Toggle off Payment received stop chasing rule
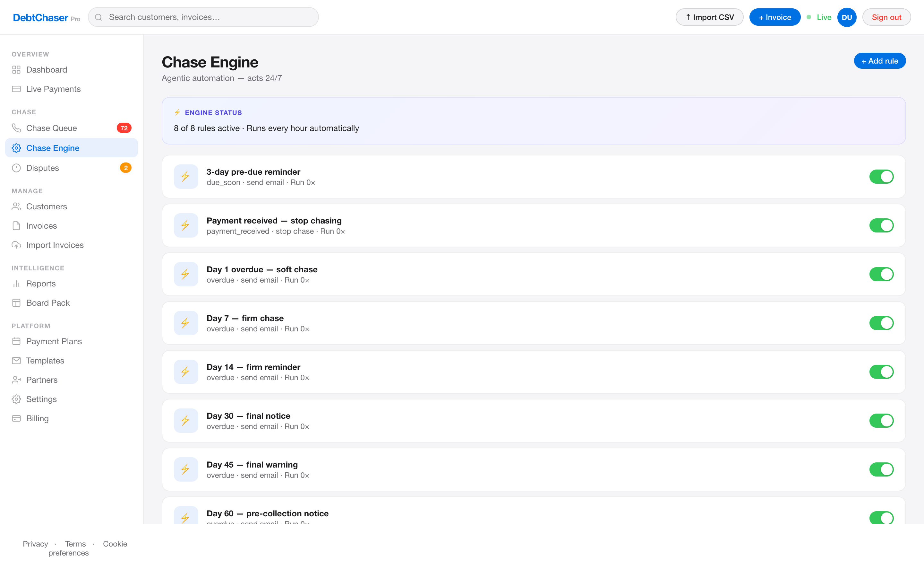Screen dimensions: 924x578 pos(881,225)
